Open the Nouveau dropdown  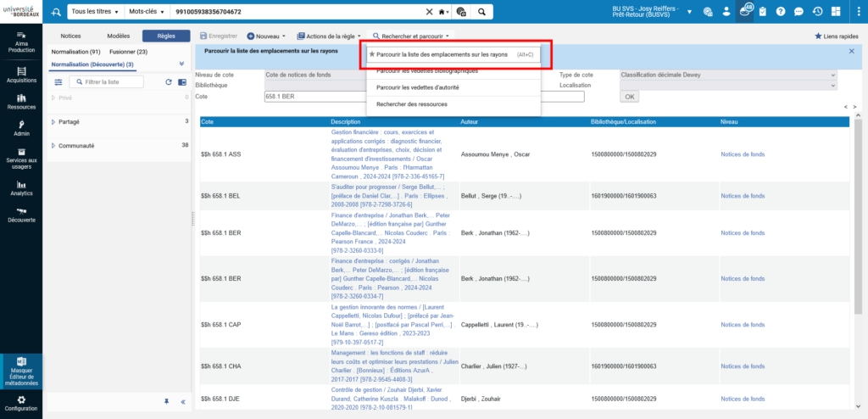coord(266,36)
